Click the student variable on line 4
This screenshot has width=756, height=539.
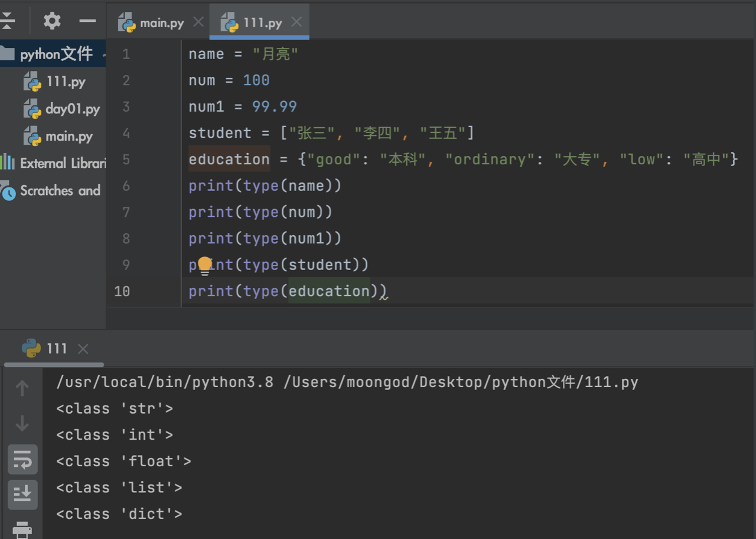click(x=220, y=133)
